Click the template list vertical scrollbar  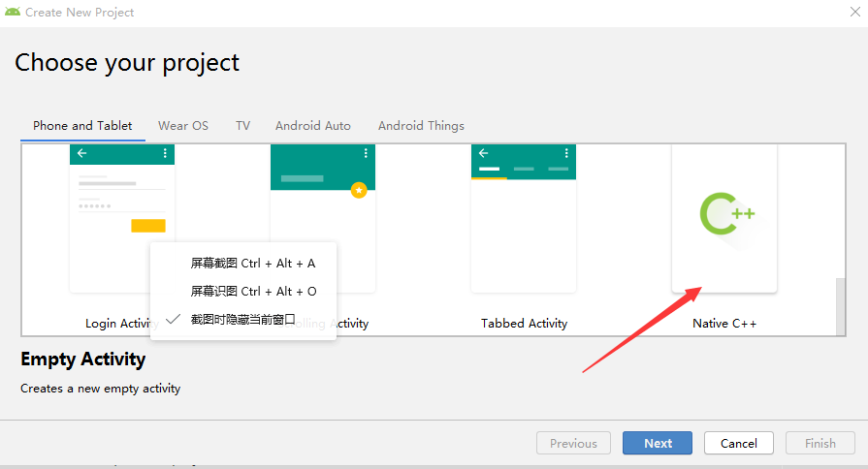click(x=840, y=306)
